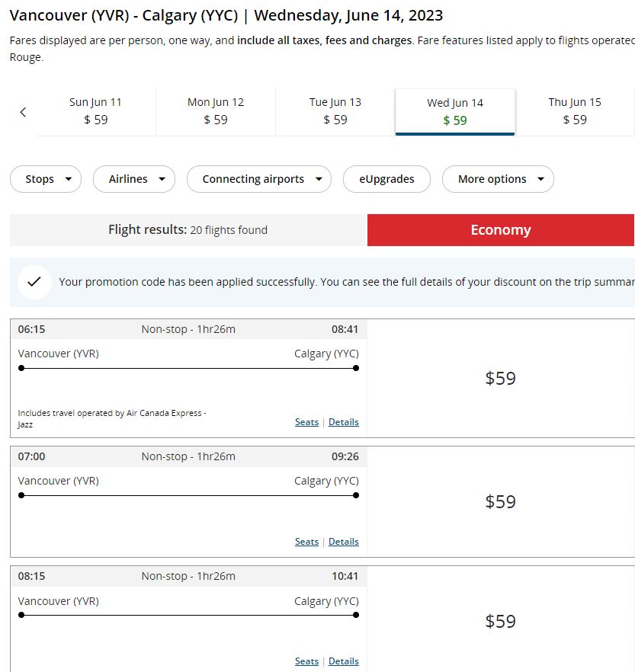Click the Economy cabin header

501,230
